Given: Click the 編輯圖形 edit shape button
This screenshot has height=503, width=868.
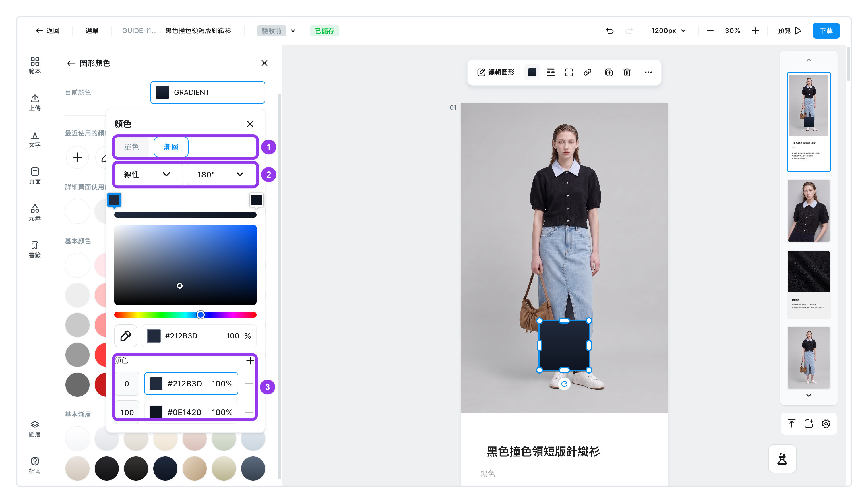Looking at the screenshot, I should pyautogui.click(x=496, y=72).
